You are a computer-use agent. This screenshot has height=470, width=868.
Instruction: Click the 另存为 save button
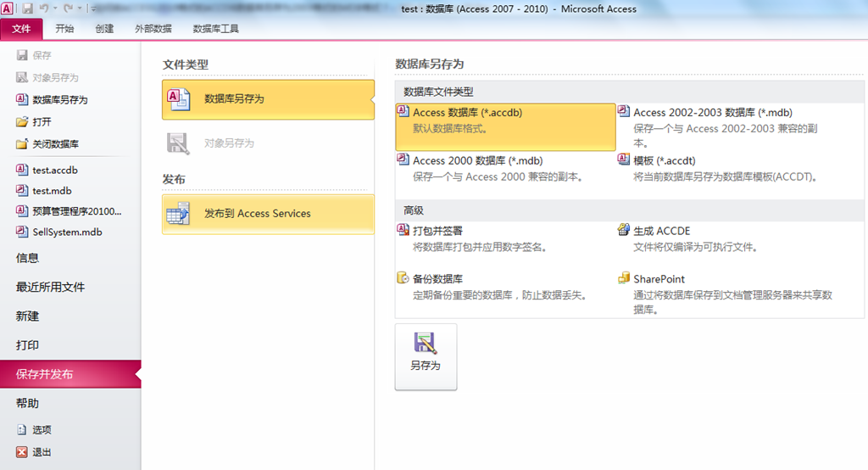426,357
